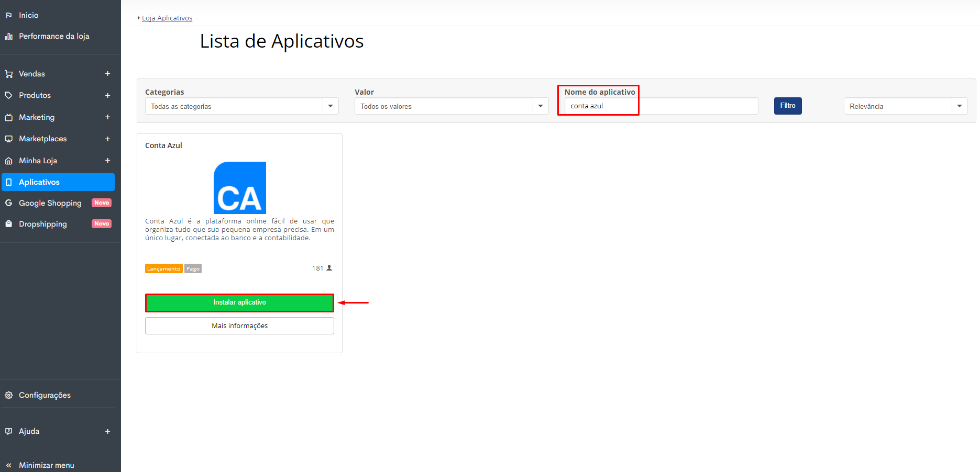Viewport: 980px width, 472px height.
Task: Select the Aplicativos menu item
Action: [58, 182]
